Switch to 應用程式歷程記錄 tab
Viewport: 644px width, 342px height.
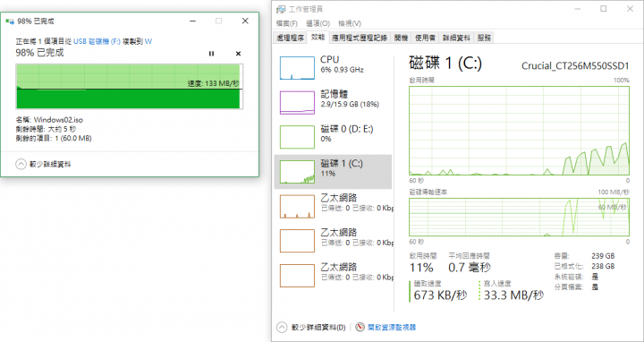pos(360,38)
